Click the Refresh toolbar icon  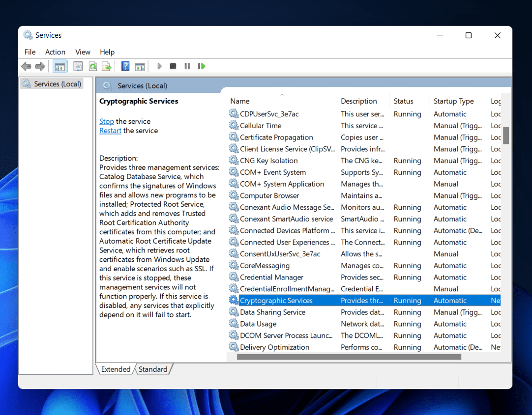click(x=92, y=66)
